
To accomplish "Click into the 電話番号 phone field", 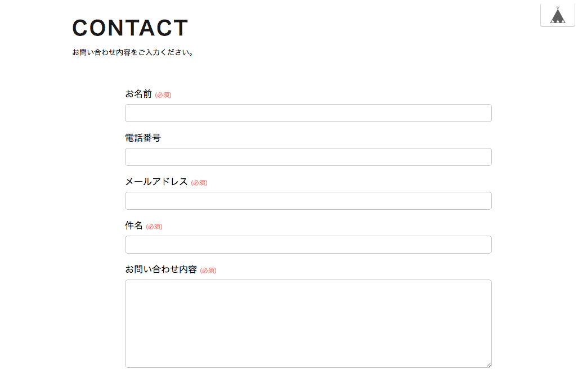I will click(x=308, y=157).
